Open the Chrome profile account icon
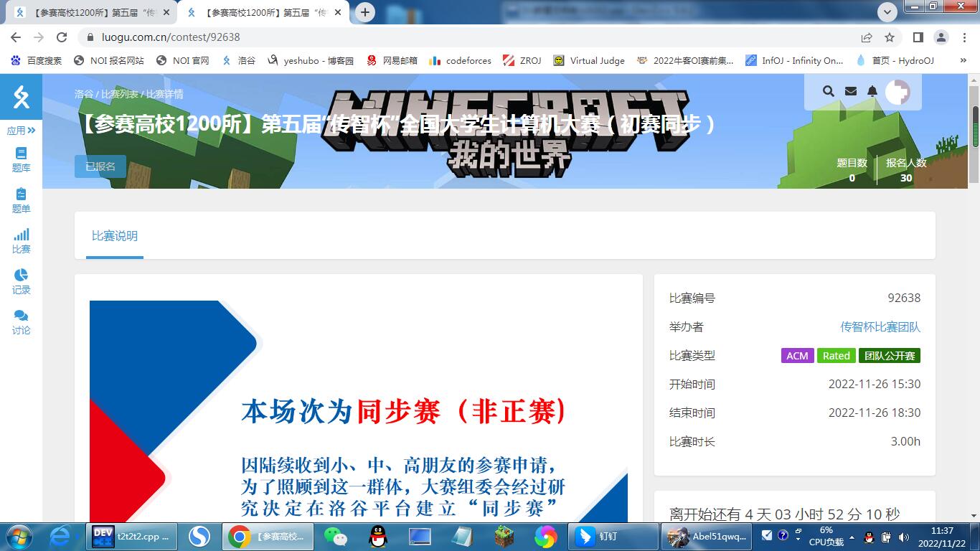This screenshot has width=980, height=551. click(x=941, y=37)
